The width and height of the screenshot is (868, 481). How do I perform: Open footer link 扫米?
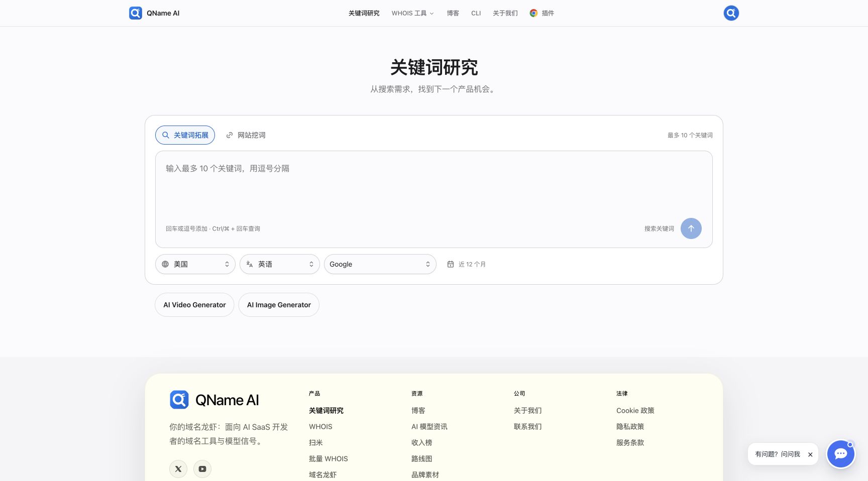pos(316,443)
